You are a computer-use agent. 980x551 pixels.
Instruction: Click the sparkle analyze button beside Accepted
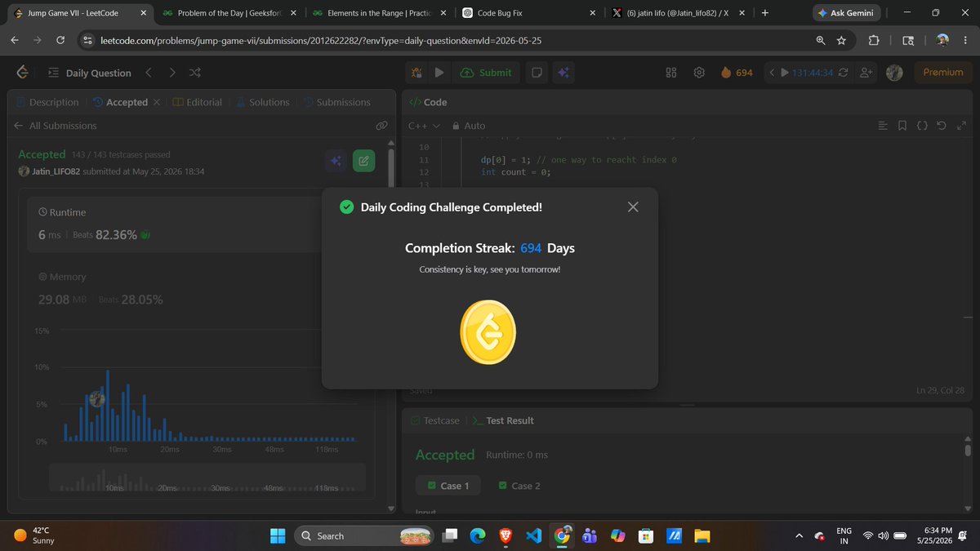point(335,161)
